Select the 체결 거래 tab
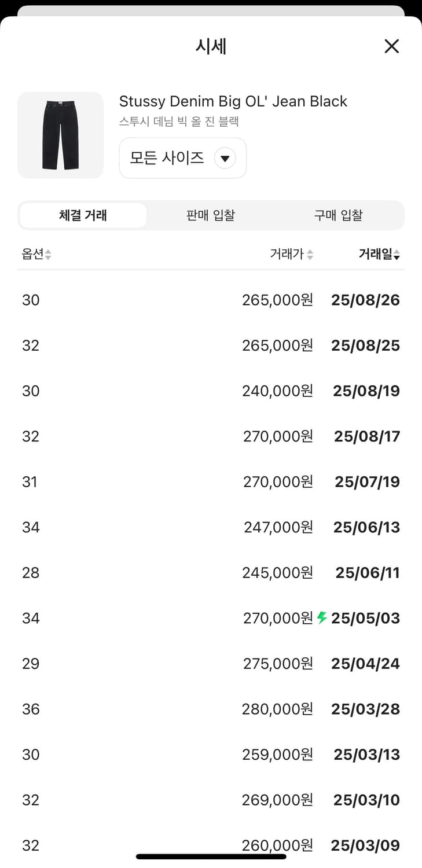Image resolution: width=422 pixels, height=868 pixels. point(83,215)
